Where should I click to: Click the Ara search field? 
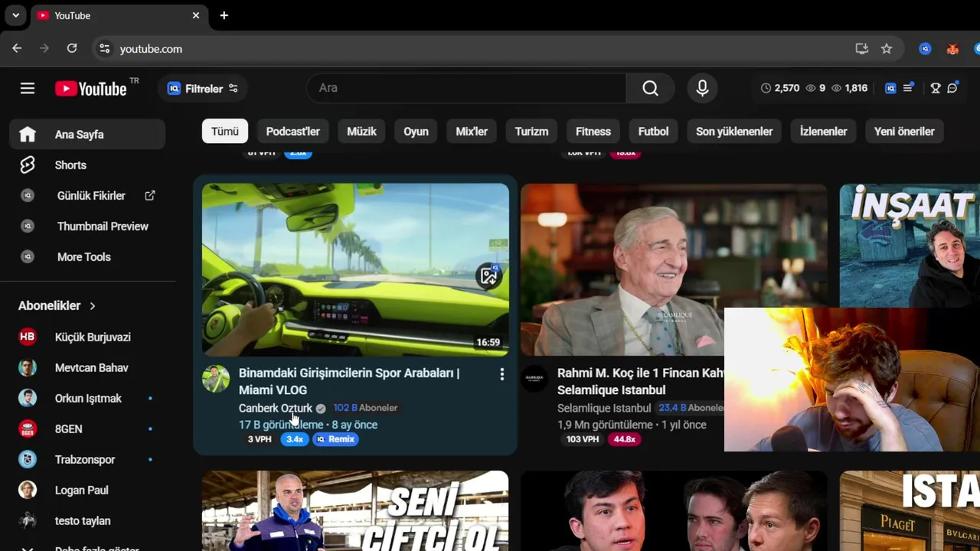point(466,88)
